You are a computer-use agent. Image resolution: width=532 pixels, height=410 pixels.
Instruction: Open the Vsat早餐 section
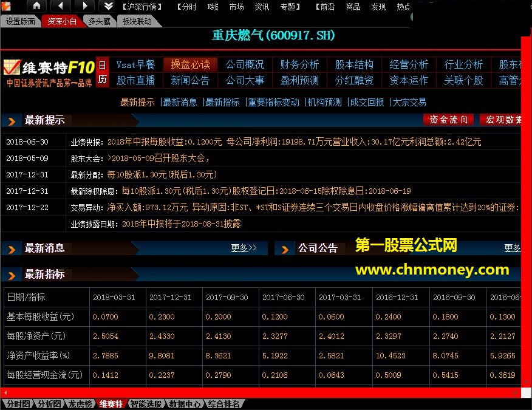point(135,64)
